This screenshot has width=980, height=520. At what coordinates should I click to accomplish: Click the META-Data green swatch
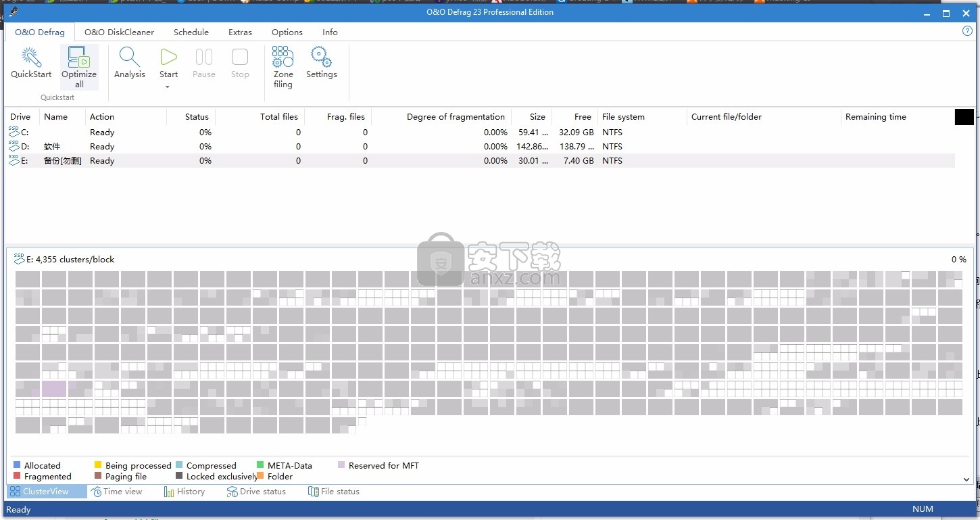click(260, 465)
